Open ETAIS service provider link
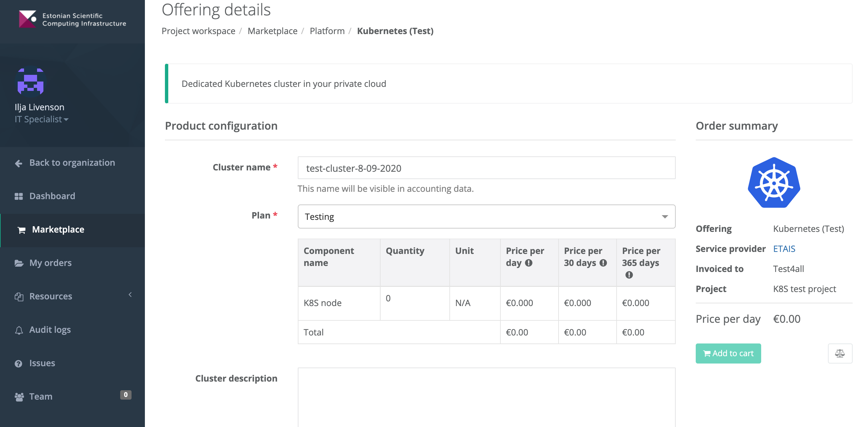 (x=784, y=249)
